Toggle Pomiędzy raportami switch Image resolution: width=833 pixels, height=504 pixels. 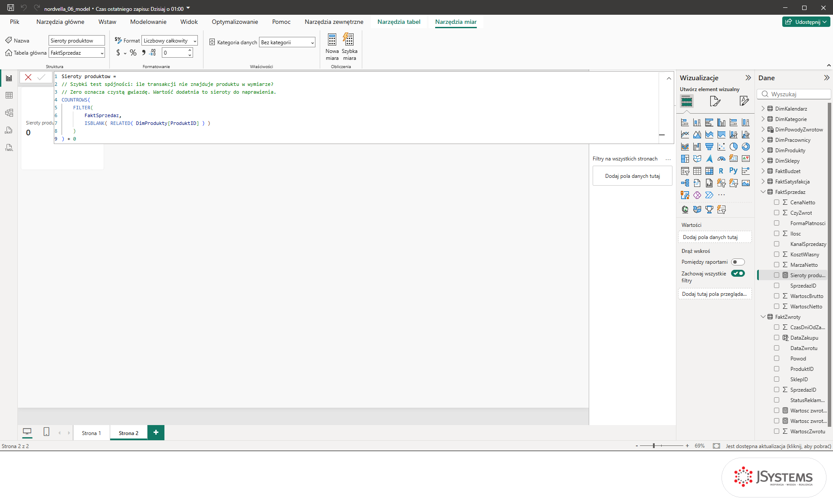coord(738,262)
